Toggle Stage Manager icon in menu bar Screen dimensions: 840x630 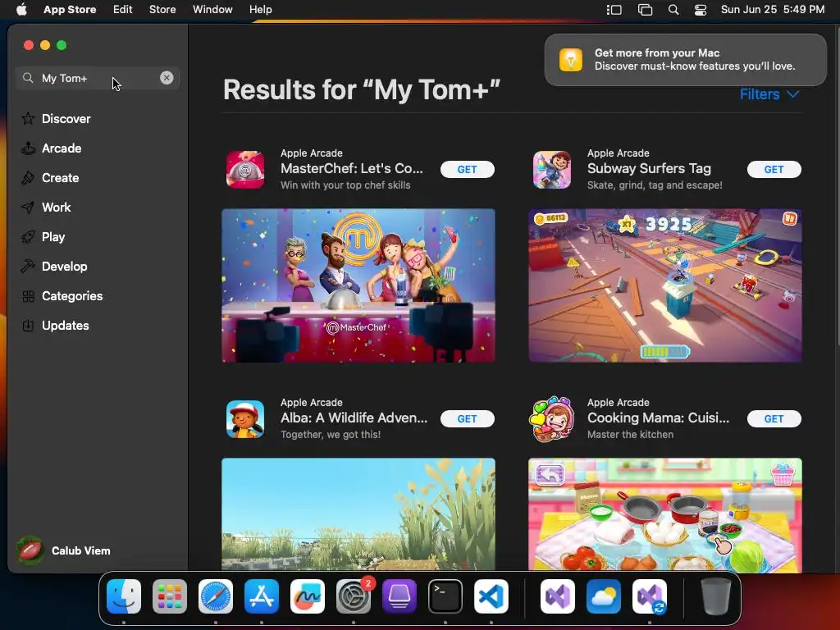click(x=614, y=10)
